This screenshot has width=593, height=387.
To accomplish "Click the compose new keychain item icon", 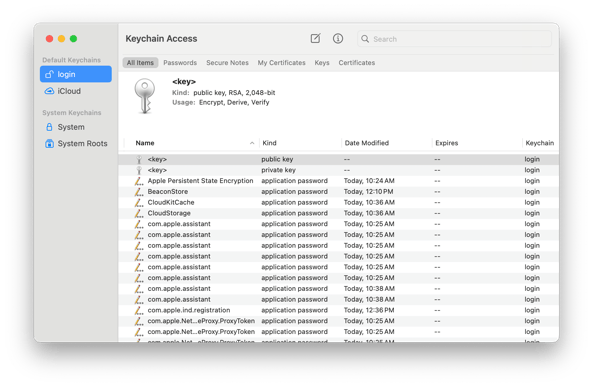I will [315, 38].
